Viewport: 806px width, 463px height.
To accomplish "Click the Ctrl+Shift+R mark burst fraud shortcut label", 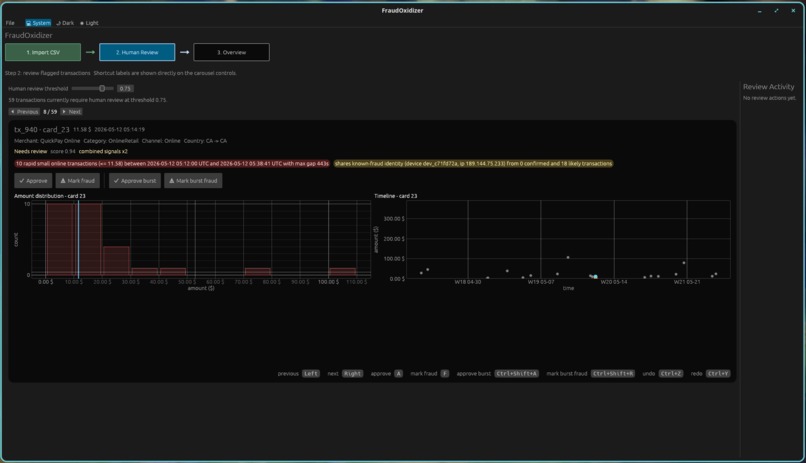I will (x=613, y=374).
